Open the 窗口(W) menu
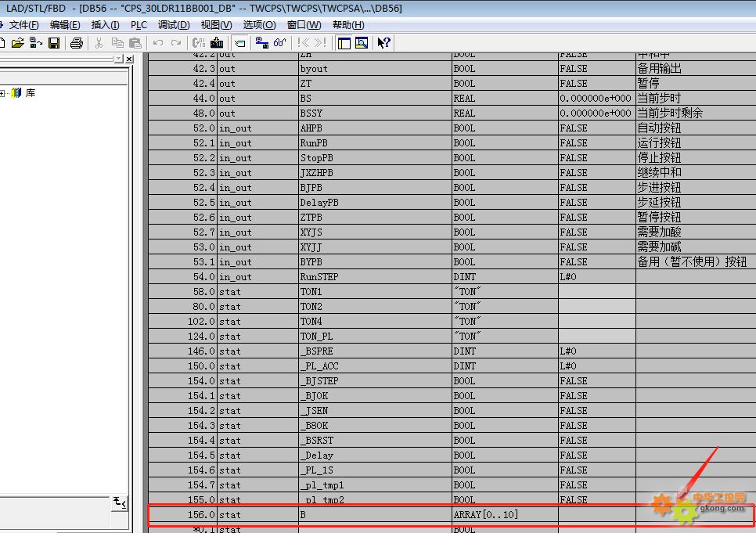 (304, 25)
